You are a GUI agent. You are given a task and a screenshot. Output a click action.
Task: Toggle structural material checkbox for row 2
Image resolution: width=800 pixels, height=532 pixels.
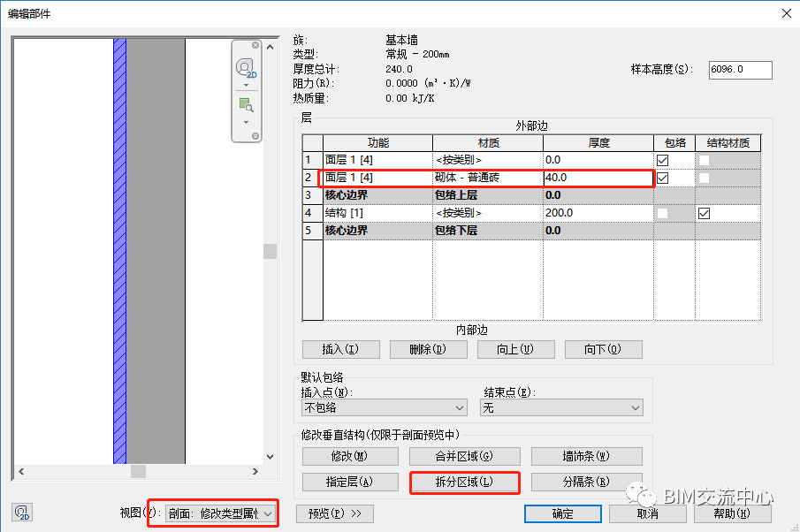704,178
